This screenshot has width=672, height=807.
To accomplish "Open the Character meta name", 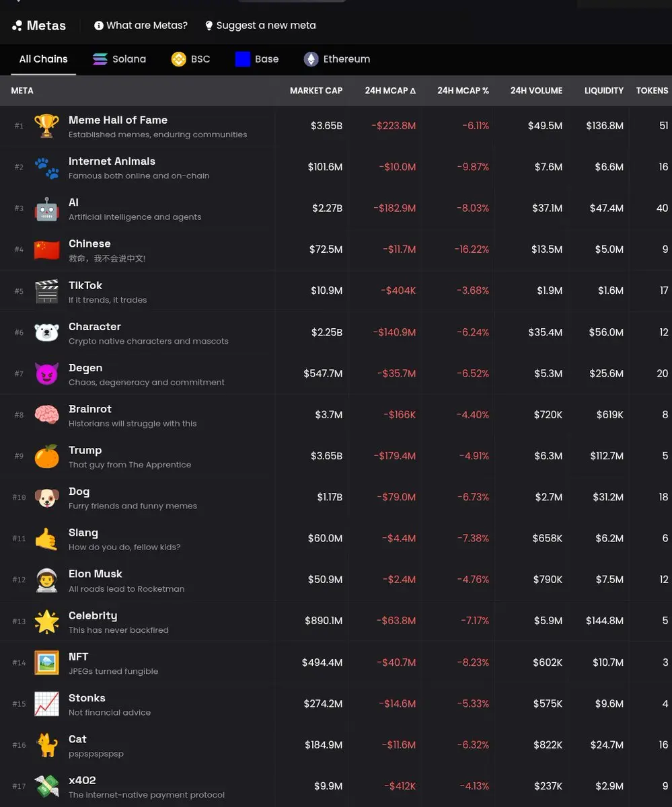I will click(95, 327).
